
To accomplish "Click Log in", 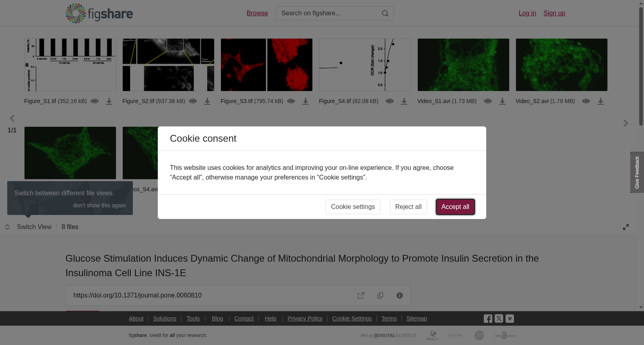I will pos(527,13).
